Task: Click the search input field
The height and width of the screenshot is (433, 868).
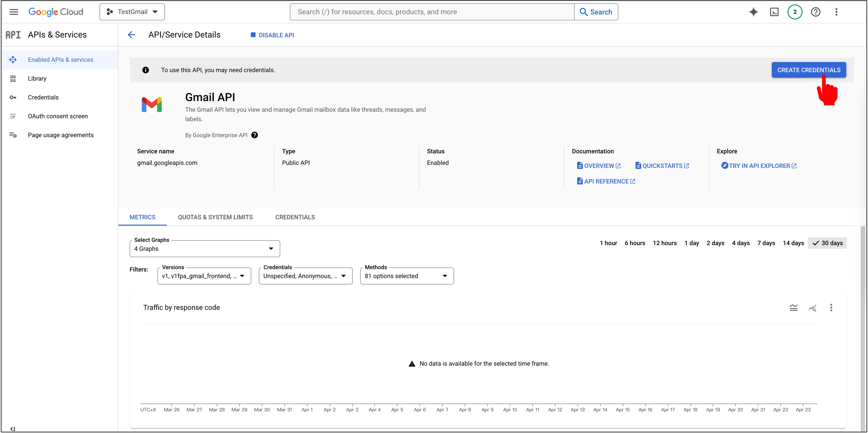Action: pyautogui.click(x=432, y=12)
